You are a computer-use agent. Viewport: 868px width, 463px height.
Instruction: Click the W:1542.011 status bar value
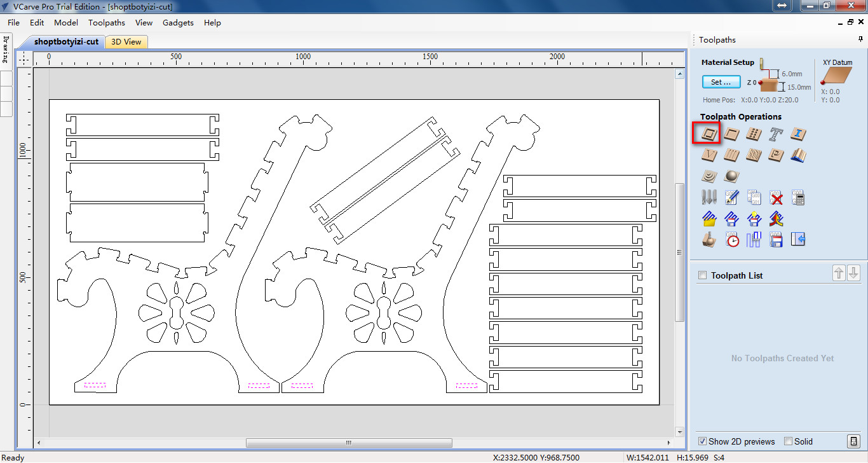(649, 458)
